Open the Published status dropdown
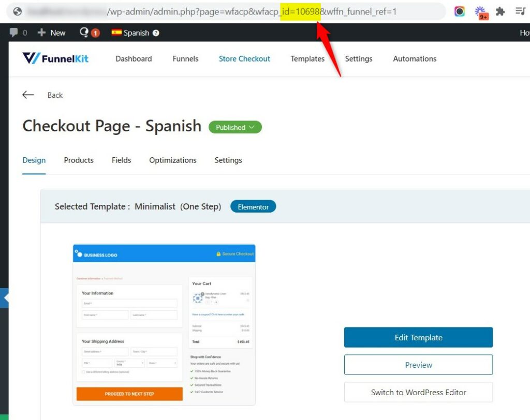The width and height of the screenshot is (530, 420). (x=235, y=127)
